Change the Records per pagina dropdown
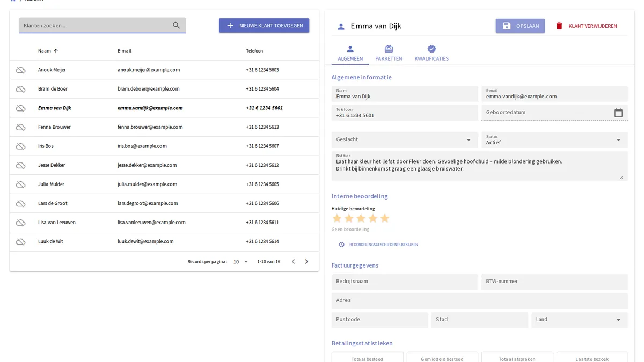644x362 pixels. [241, 262]
